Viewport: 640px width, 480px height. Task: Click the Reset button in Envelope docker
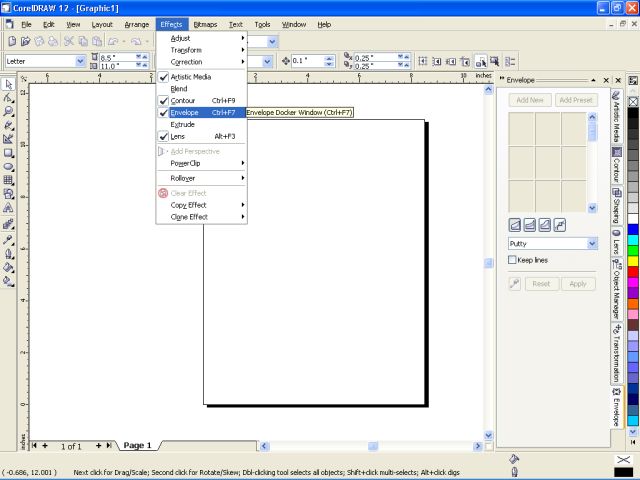(541, 284)
